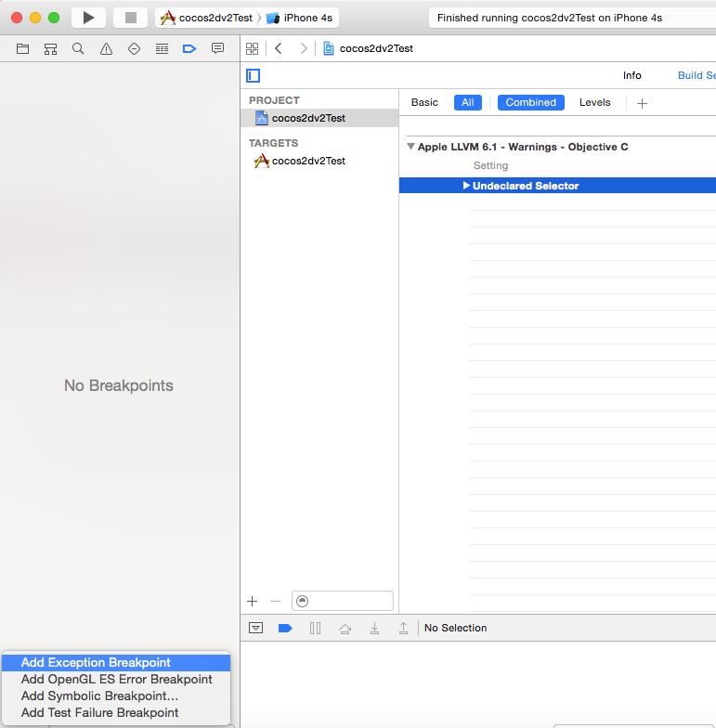
Task: Click the step over icon
Action: (x=345, y=628)
